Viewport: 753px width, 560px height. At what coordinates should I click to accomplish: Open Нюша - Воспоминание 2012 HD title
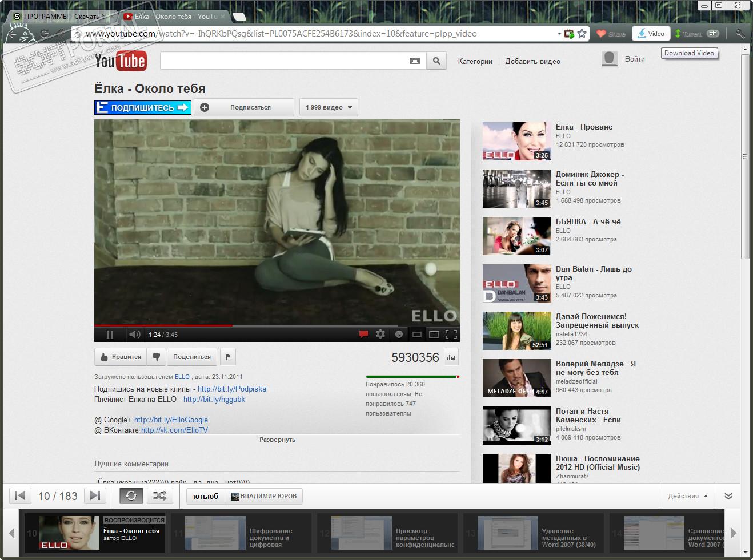[598, 463]
